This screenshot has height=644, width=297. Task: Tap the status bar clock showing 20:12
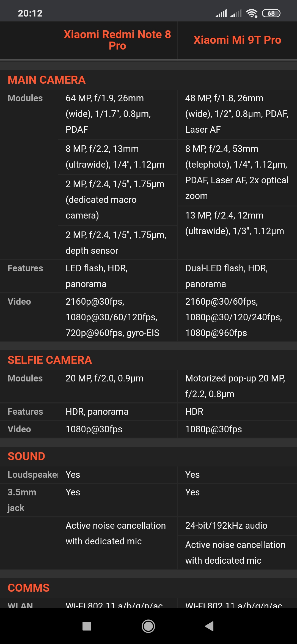click(x=30, y=13)
